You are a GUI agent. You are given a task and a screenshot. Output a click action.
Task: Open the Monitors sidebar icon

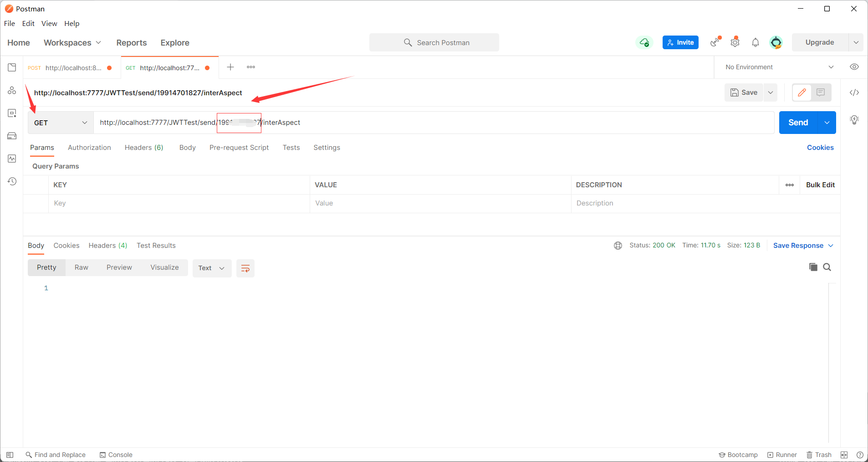[12, 159]
